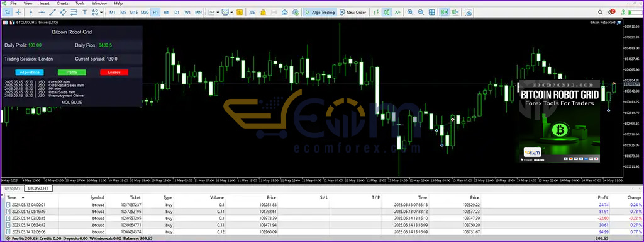This screenshot has width=644, height=242.
Task: Toggle Algo Trading on or off
Action: [319, 13]
